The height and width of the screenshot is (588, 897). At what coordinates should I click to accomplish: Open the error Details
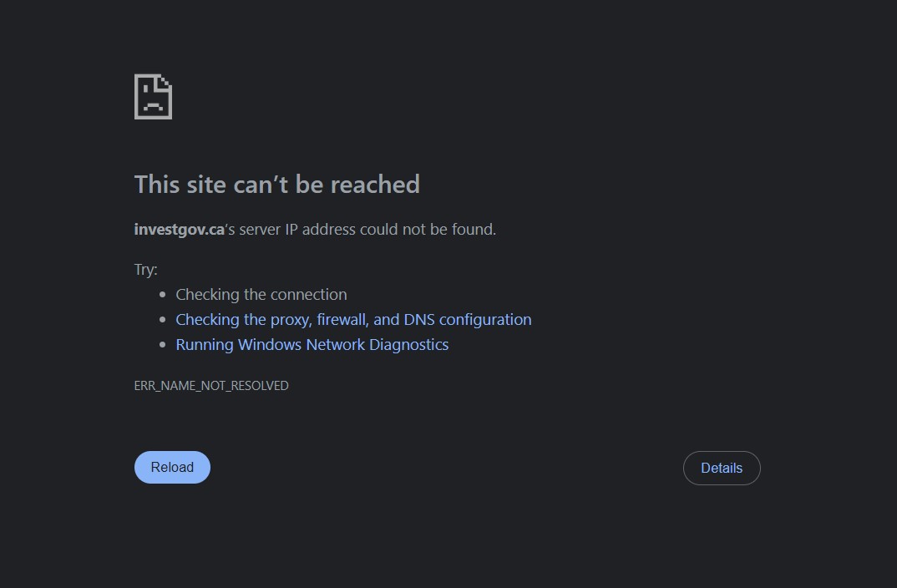[x=722, y=468]
